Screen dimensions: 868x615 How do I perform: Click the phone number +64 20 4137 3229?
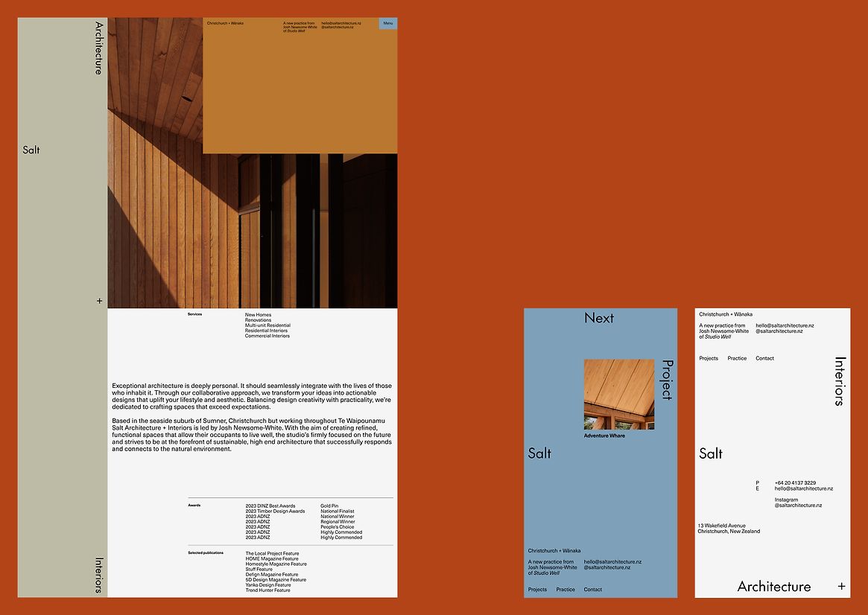coord(795,483)
